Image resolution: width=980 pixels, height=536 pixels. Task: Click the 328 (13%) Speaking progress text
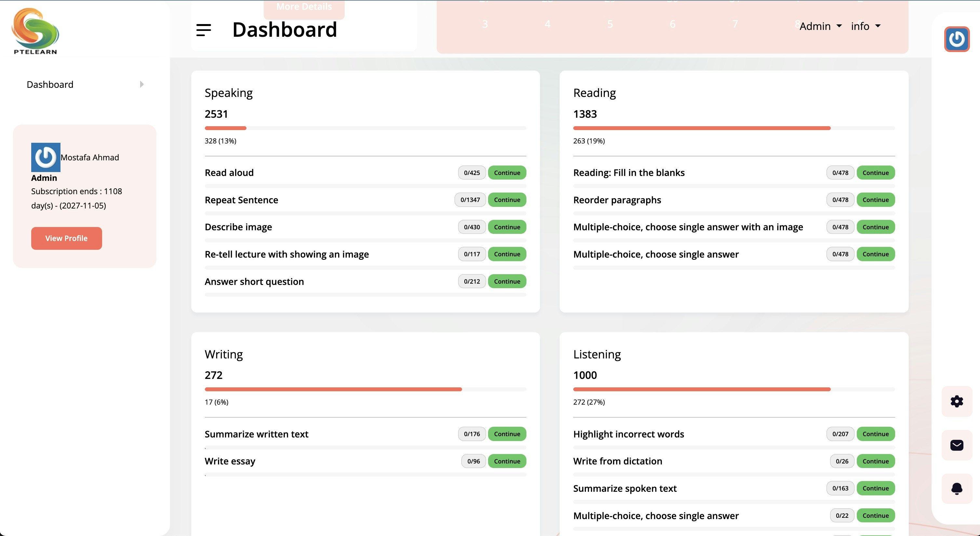pos(220,141)
